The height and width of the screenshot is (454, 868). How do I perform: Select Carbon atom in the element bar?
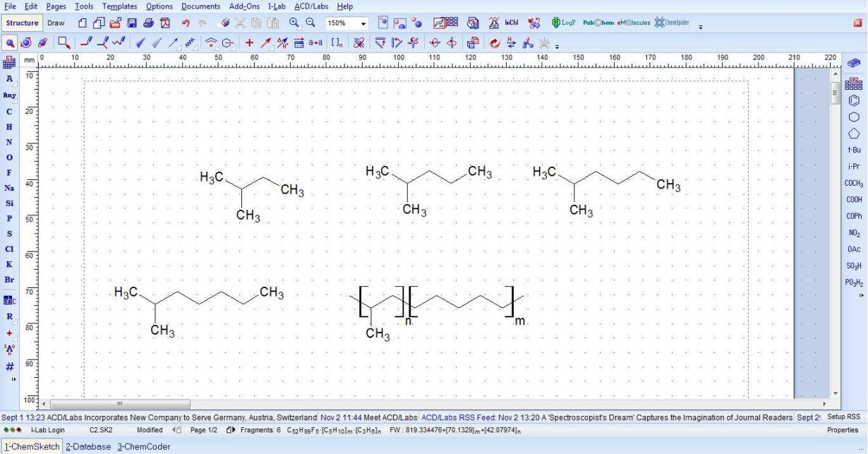point(9,112)
